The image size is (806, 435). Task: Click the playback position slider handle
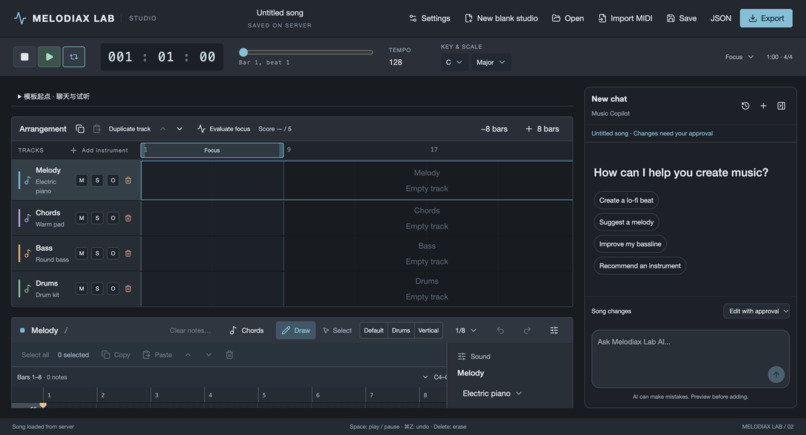(244, 52)
